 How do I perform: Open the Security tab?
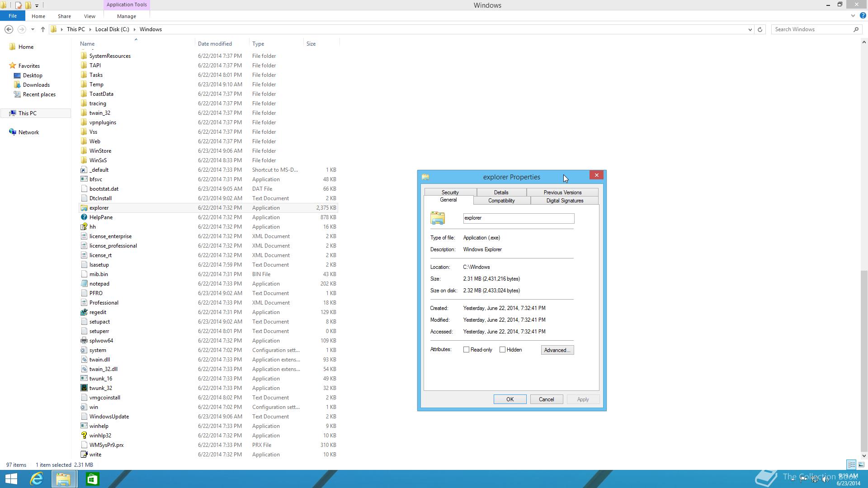(450, 192)
